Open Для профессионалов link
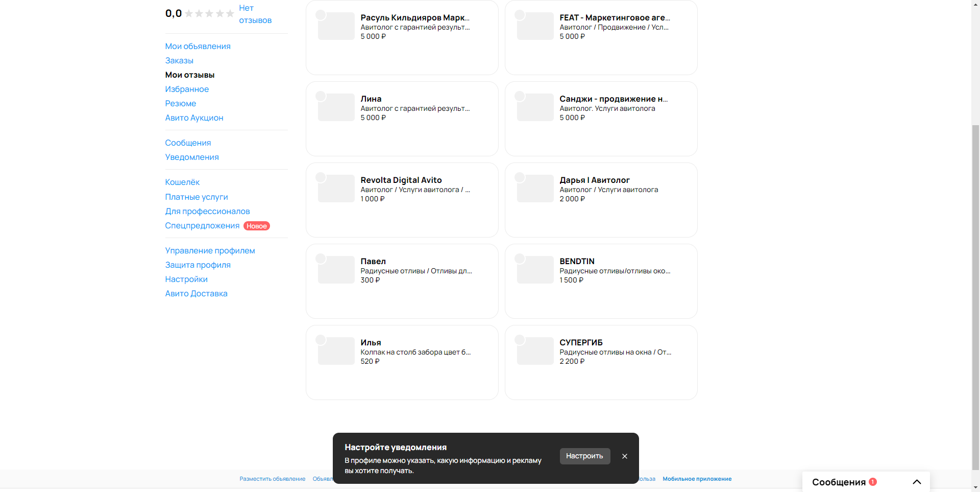Image resolution: width=980 pixels, height=492 pixels. pos(207,211)
